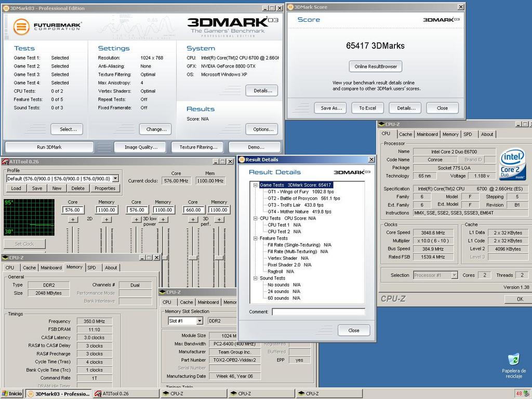Image resolution: width=532 pixels, height=399 pixels.
Task: Collapse the Feature Tests tree node
Action: pyautogui.click(x=255, y=238)
